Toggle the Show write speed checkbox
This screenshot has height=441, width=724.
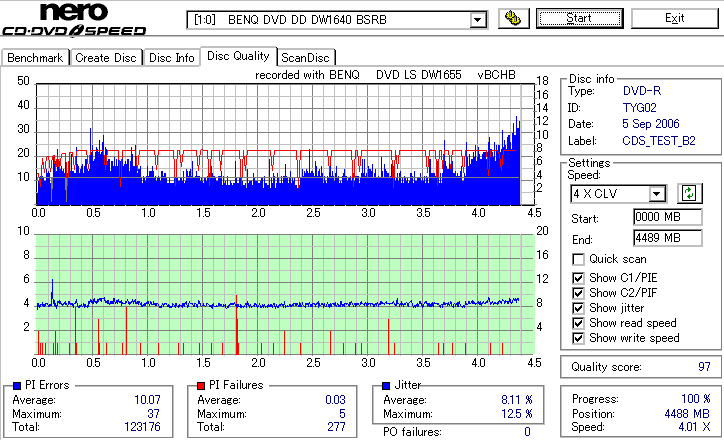pos(578,338)
